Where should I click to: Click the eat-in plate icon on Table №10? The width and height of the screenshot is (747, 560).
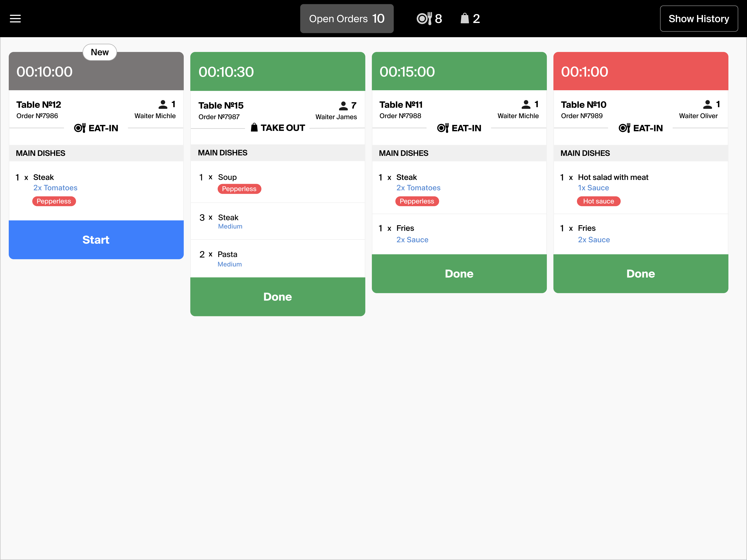click(624, 128)
